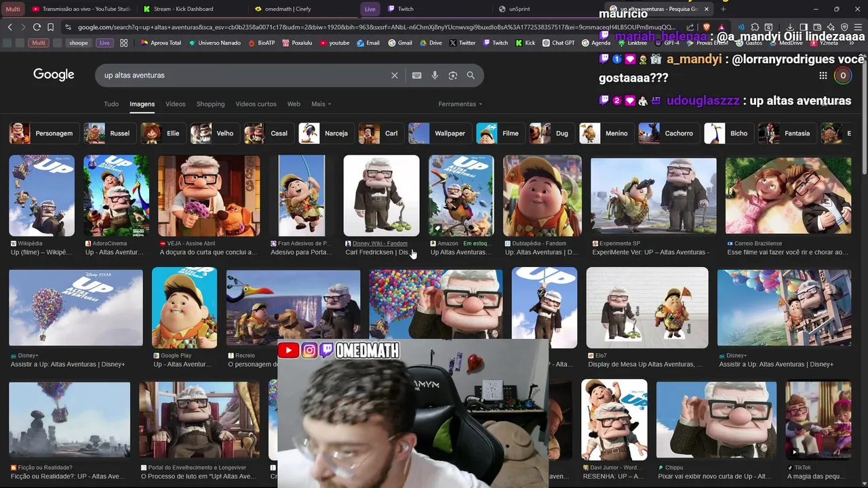Screen dimensions: 868x488
Task: Open the Twitter bookmark
Action: coord(462,43)
